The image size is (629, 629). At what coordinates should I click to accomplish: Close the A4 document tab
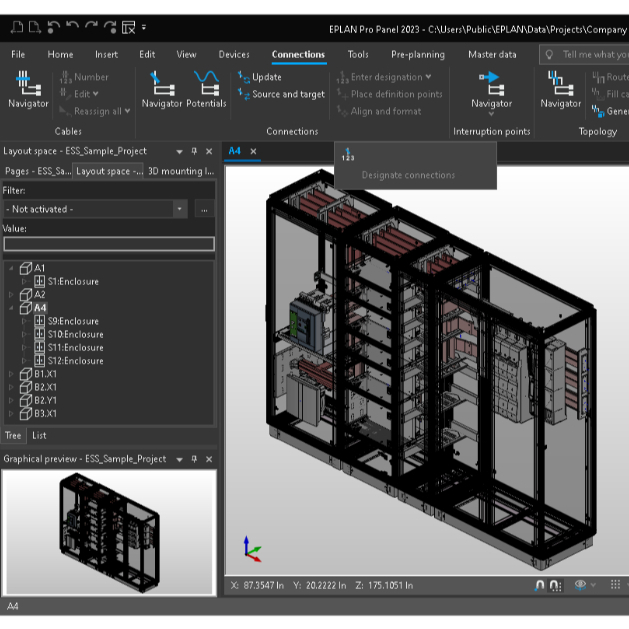pos(253,151)
